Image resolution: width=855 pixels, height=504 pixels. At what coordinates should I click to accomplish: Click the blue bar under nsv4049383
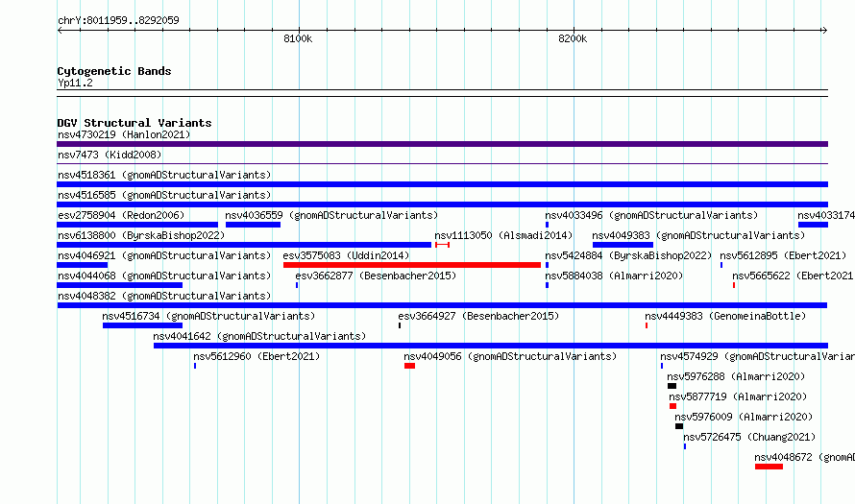click(623, 245)
